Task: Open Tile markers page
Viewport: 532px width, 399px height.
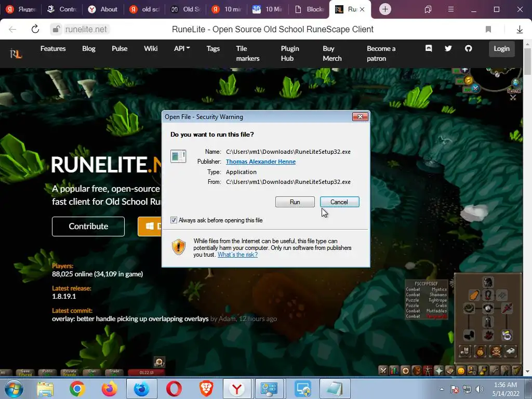Action: coord(248,54)
